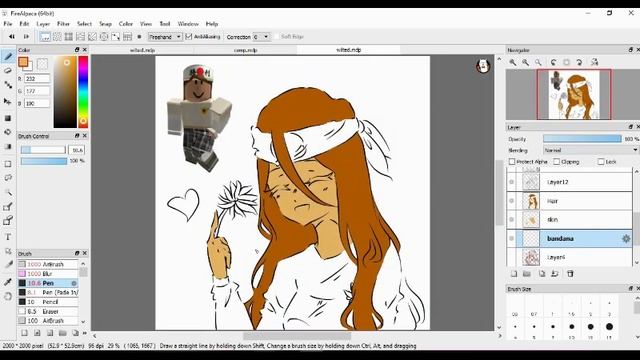The height and width of the screenshot is (360, 640).
Task: Select the Gradient tool
Action: tap(8, 147)
